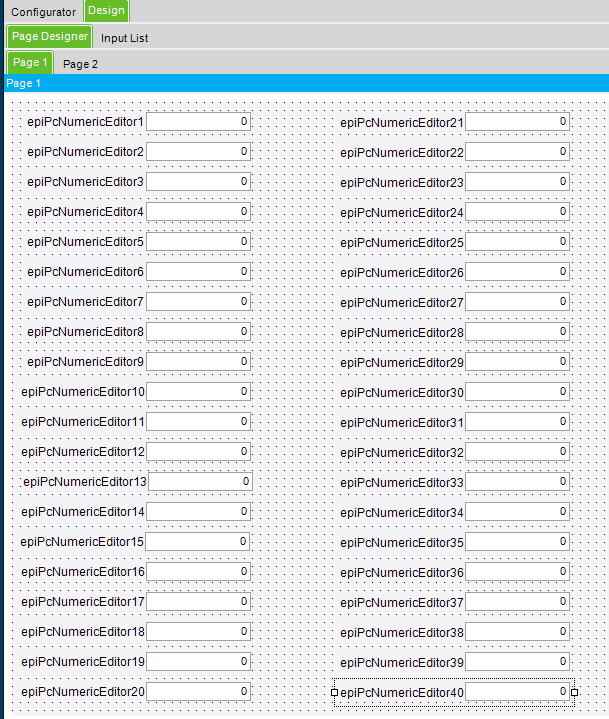Viewport: 609px width, 719px height.
Task: Select the epiPcNumericEditor10 numeric box
Action: point(199,392)
